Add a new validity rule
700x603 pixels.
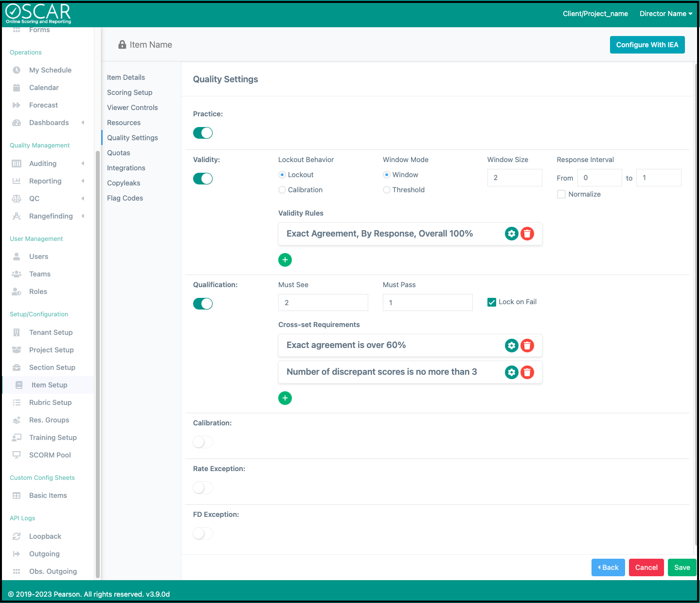point(285,260)
